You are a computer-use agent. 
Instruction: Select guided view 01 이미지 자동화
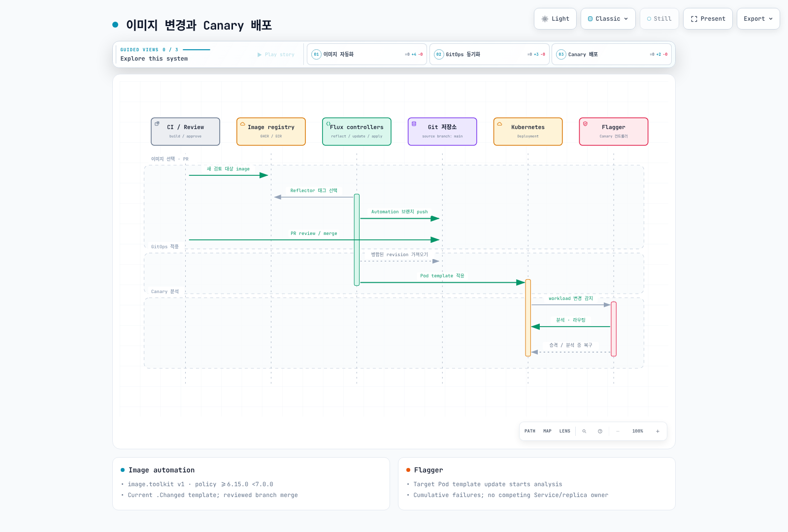click(x=366, y=54)
